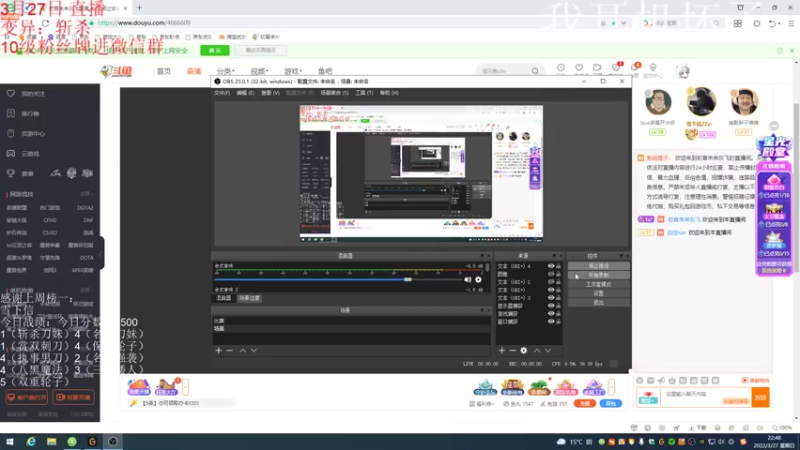
Task: Mute the desktop audio speaker icon in OBS mixer
Action: tap(467, 280)
